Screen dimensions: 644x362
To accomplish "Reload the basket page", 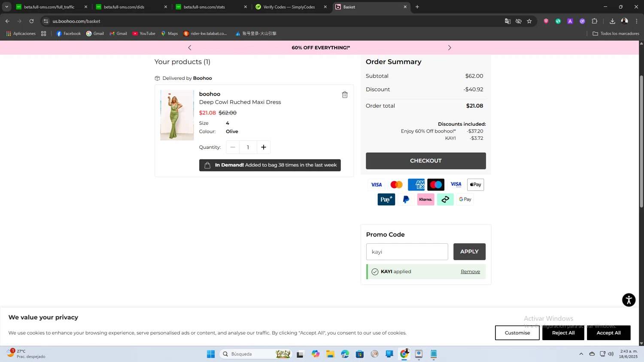I will pyautogui.click(x=31, y=21).
